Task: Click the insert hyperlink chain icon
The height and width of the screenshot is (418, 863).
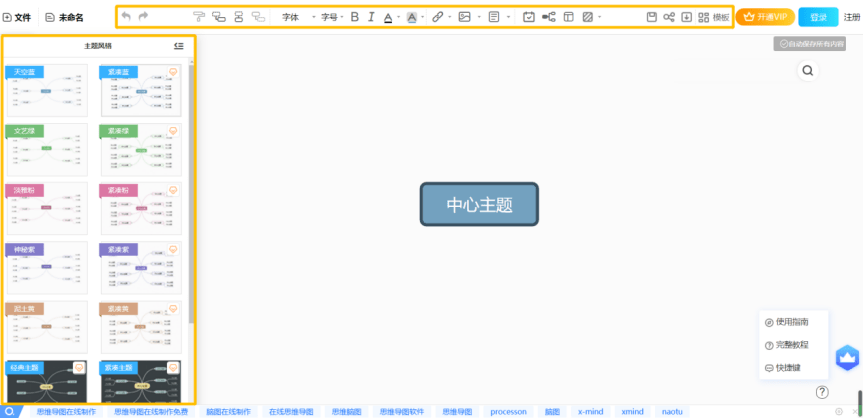Action: [x=438, y=17]
